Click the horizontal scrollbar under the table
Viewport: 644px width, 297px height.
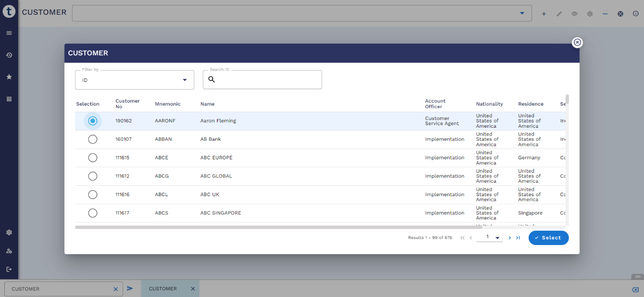(273, 227)
